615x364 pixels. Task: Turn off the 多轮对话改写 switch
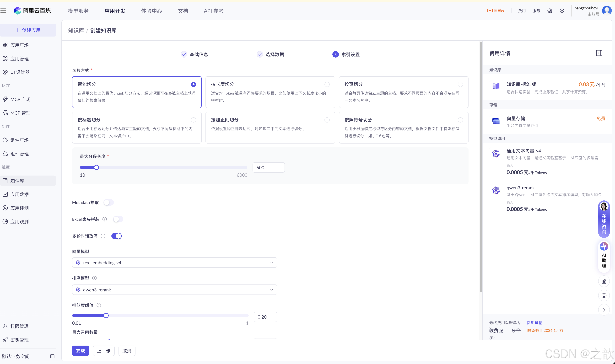117,236
